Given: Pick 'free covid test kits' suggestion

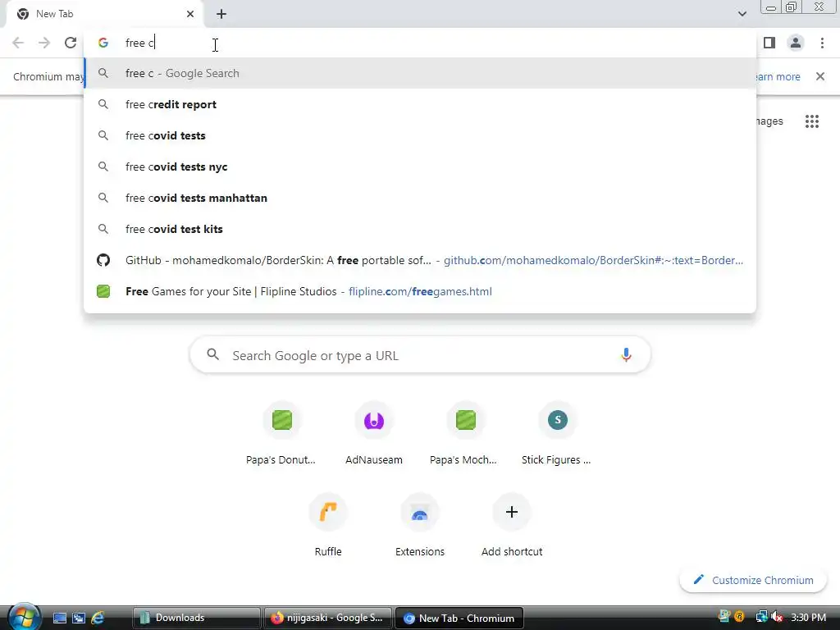Looking at the screenshot, I should click(x=420, y=229).
